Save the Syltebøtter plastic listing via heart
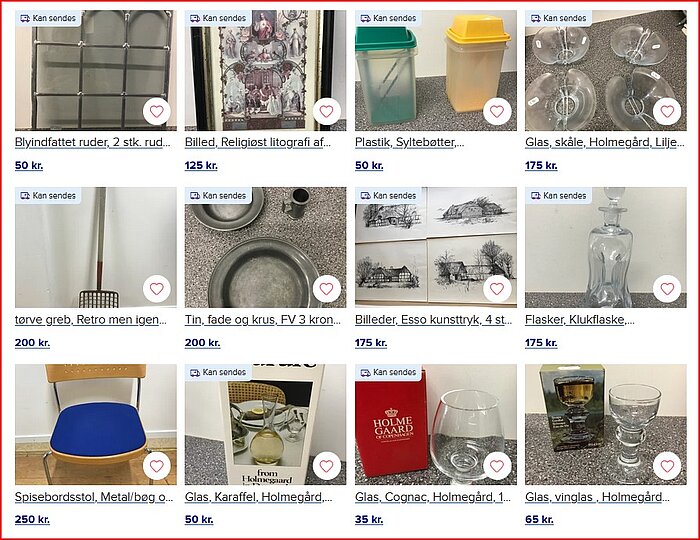Screen dimensions: 700x540 (497, 111)
